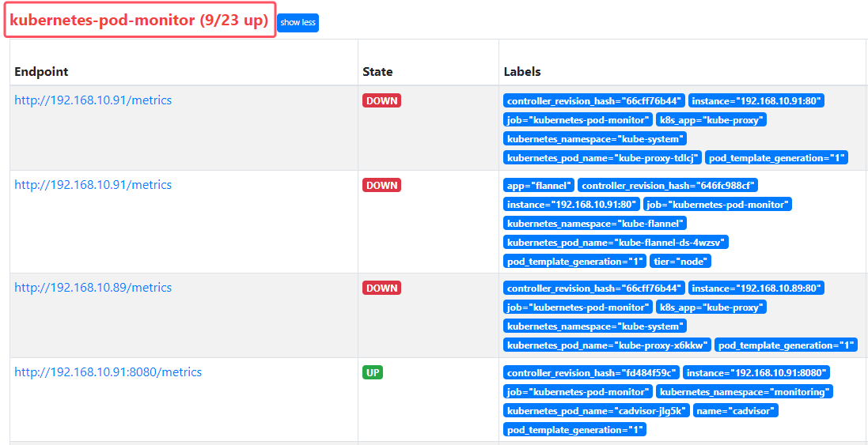This screenshot has width=868, height=445.
Task: Select the tier="node" label
Action: (680, 261)
